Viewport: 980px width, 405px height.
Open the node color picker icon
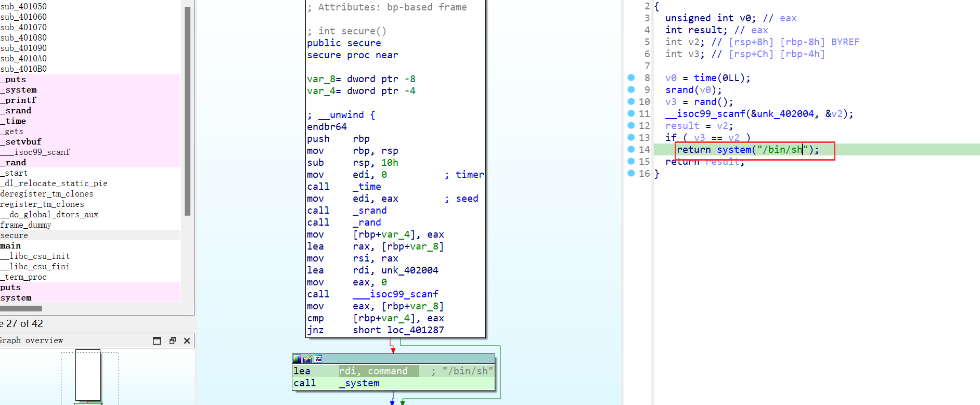pos(297,359)
